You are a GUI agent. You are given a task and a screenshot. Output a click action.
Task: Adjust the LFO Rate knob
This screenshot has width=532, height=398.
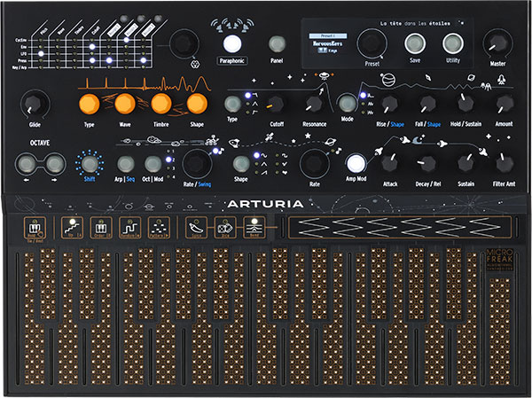pos(315,163)
